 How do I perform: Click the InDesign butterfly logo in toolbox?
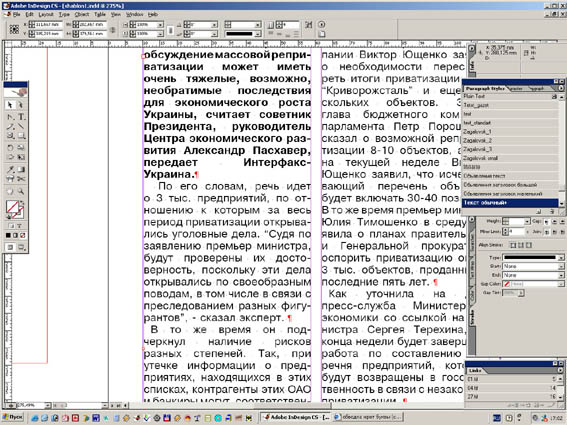tap(16, 92)
